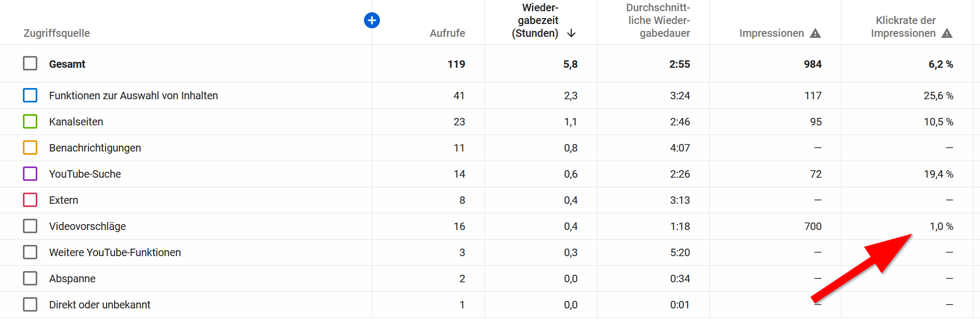
Task: Click the Zugriffsquelle column header
Action: click(x=56, y=33)
